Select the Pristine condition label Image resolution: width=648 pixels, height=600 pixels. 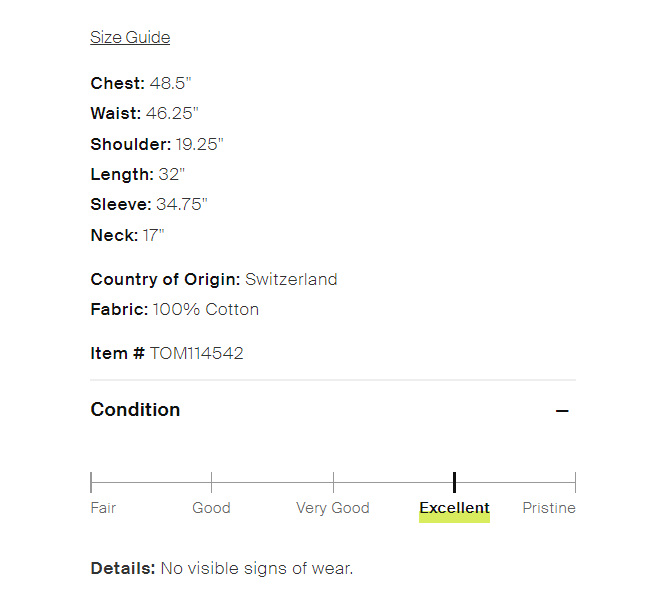[x=549, y=508]
